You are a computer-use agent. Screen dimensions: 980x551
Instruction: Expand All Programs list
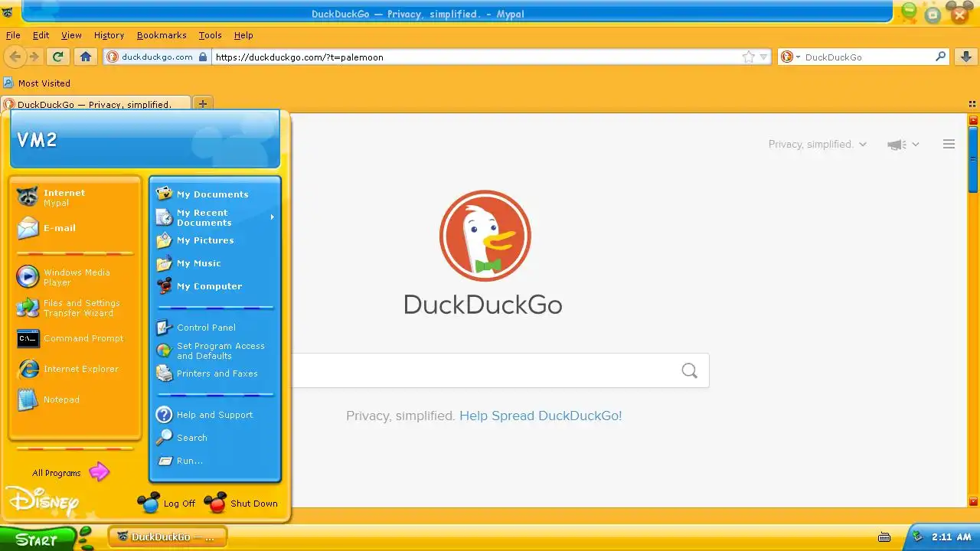point(70,473)
